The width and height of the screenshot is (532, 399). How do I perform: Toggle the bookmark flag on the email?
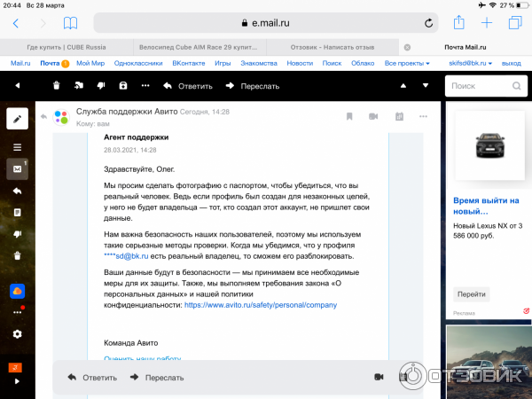(x=349, y=116)
